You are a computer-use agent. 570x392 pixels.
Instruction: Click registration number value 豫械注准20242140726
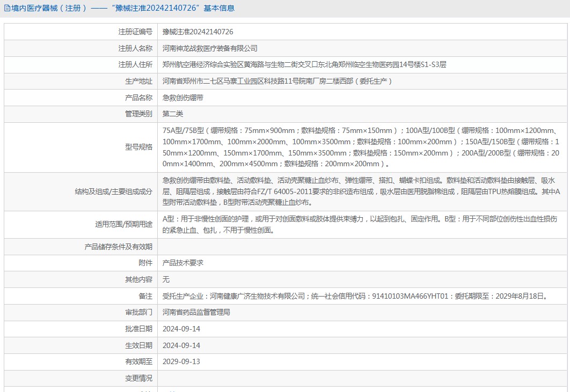click(x=198, y=32)
